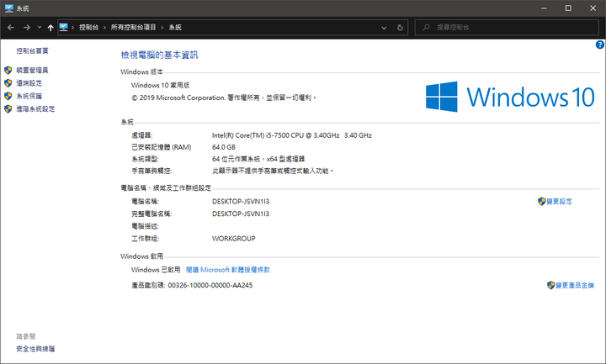Click shield icon beside 裝置管理員
The image size is (606, 364).
tap(8, 71)
